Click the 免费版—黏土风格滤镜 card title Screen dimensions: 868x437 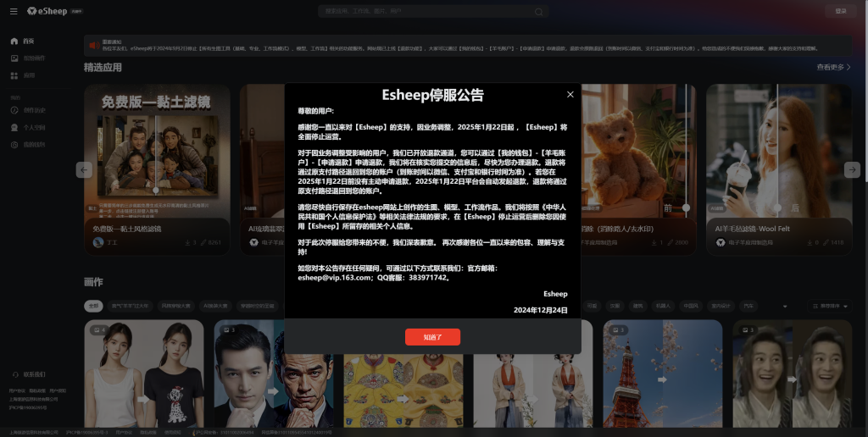(x=127, y=229)
